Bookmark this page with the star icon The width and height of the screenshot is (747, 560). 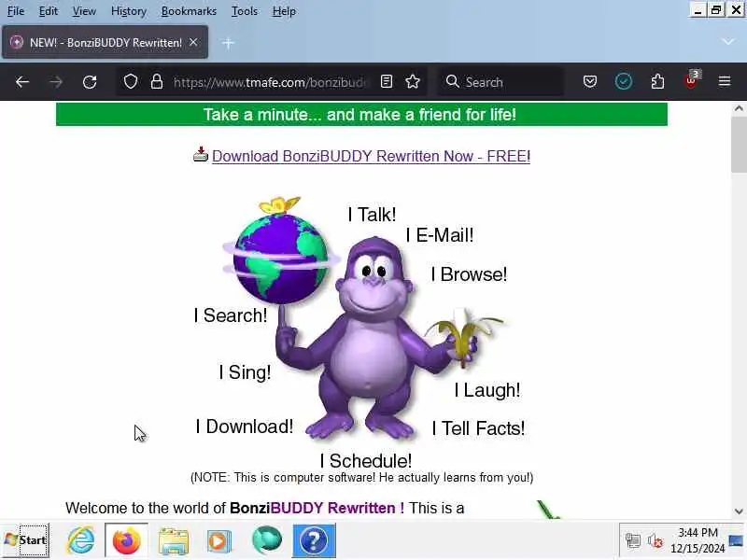pos(413,82)
